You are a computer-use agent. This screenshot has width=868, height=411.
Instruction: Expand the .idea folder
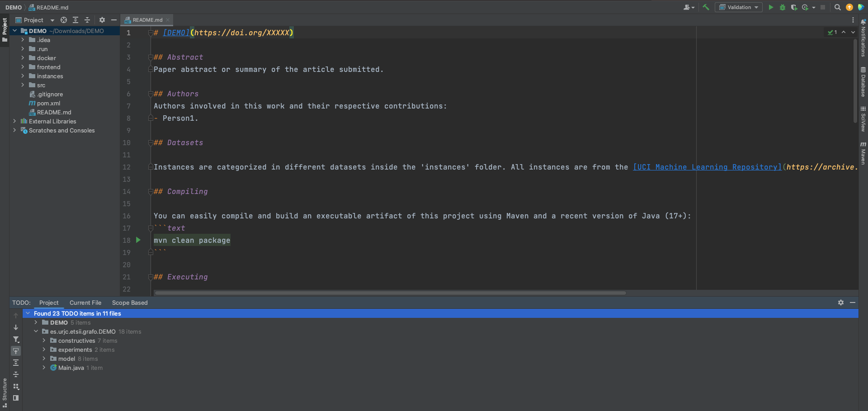(x=23, y=40)
